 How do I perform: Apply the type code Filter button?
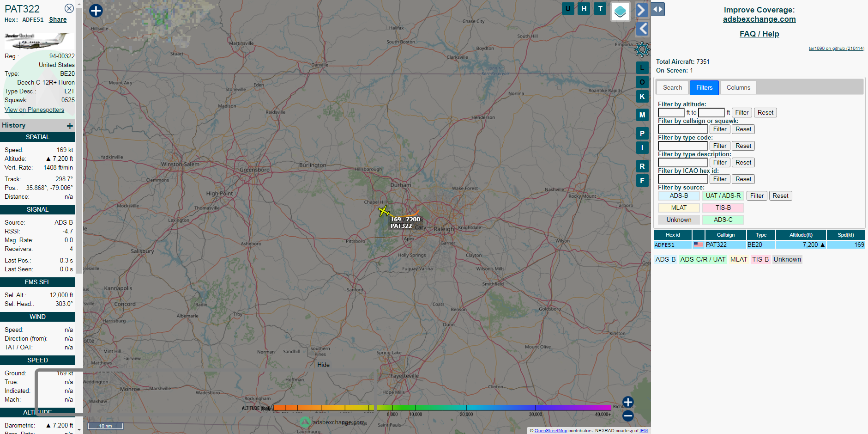720,146
